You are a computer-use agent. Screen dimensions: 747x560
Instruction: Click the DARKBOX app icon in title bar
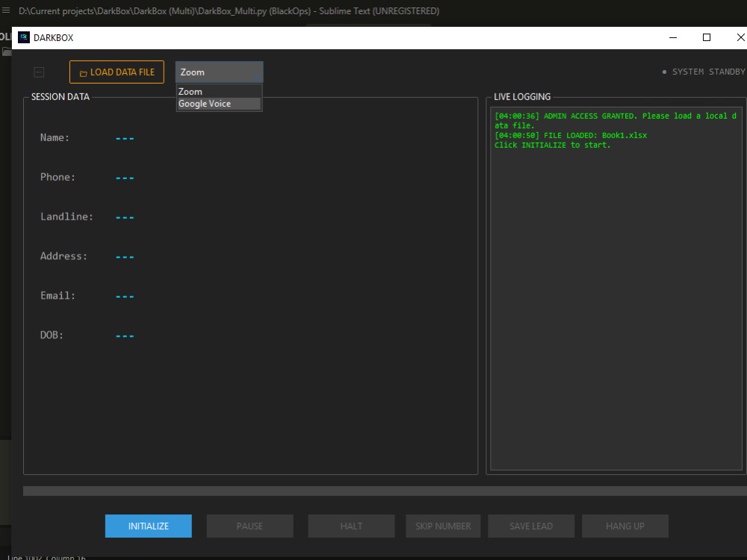[x=24, y=37]
